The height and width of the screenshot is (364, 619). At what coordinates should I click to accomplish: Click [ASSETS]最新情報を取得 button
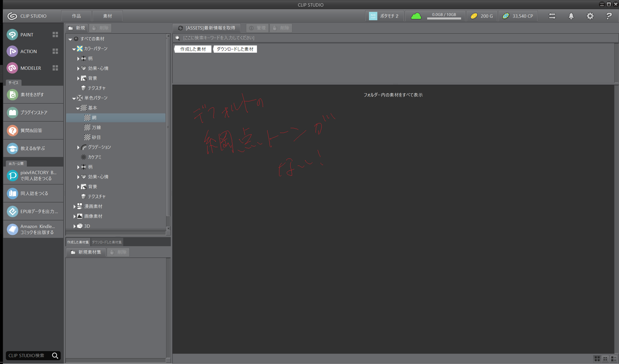click(207, 28)
